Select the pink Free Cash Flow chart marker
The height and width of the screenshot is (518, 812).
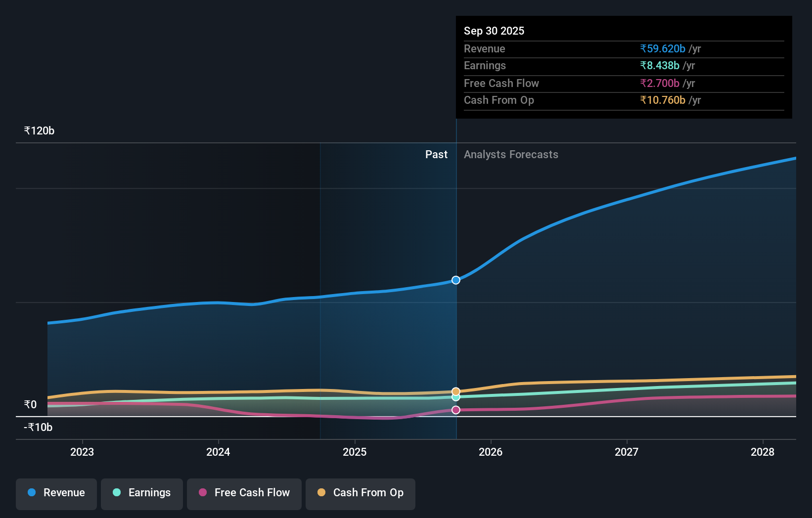(x=455, y=409)
